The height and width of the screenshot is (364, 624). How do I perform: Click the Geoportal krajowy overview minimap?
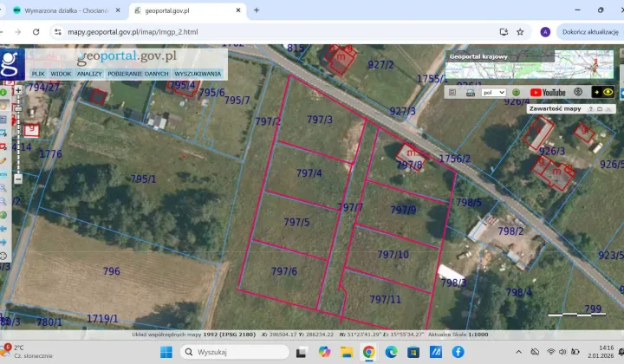click(x=530, y=64)
